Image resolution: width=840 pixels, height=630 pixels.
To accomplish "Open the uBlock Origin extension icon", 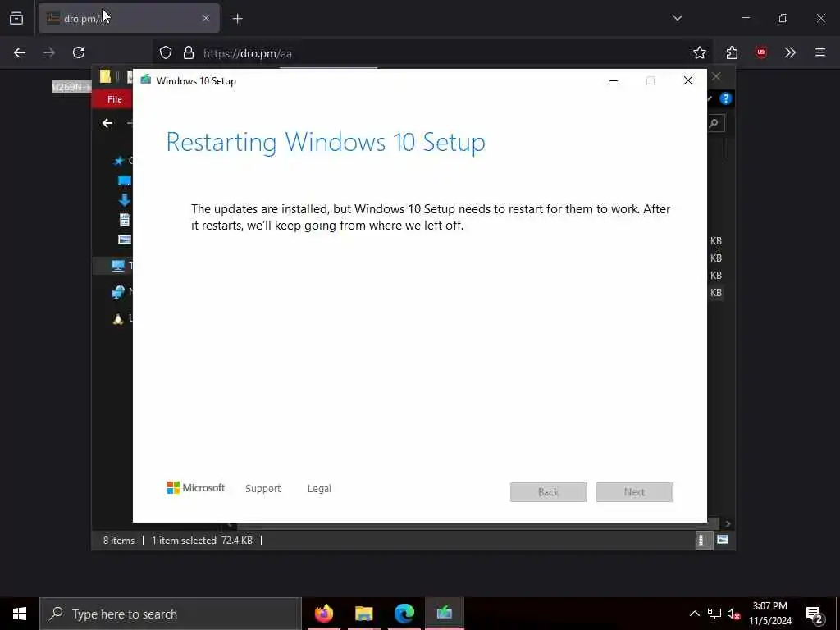I will point(760,52).
